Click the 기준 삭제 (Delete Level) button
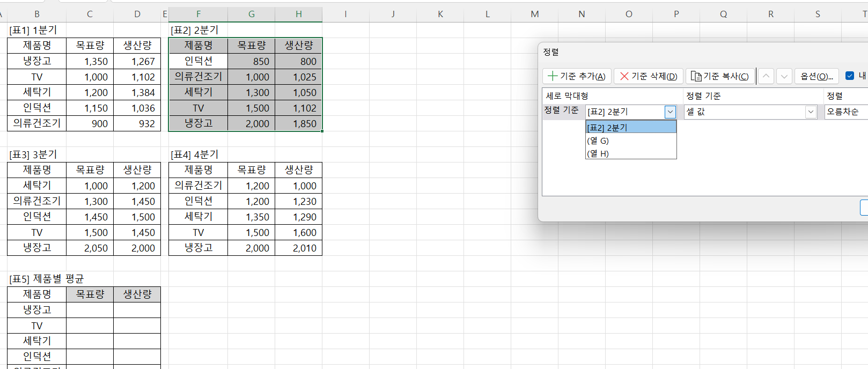 649,76
